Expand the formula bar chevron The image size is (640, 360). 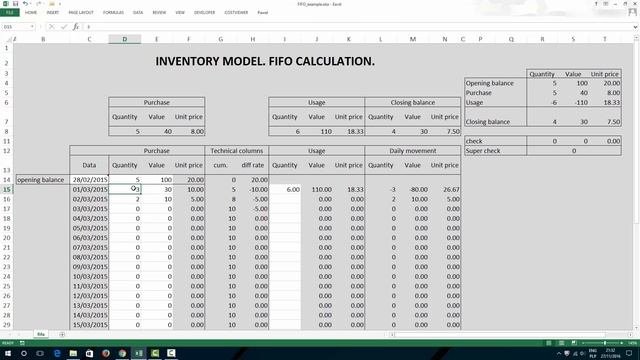(x=636, y=27)
